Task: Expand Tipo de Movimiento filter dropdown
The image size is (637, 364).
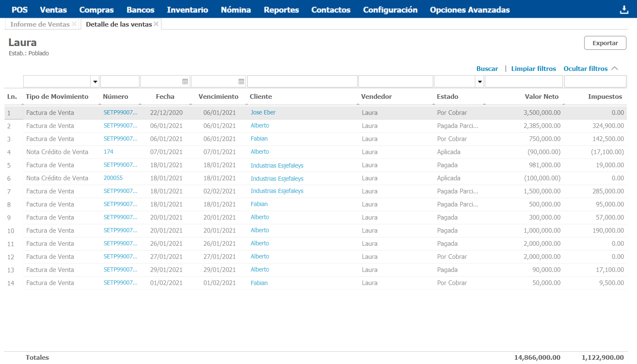Action: tap(96, 81)
